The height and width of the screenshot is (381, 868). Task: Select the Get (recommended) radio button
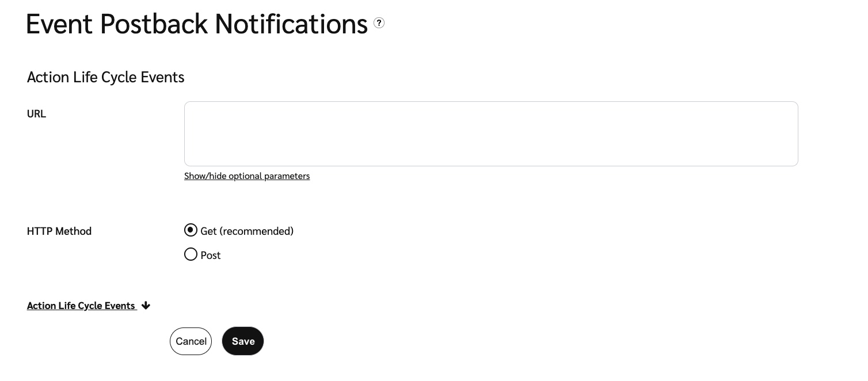click(x=191, y=230)
